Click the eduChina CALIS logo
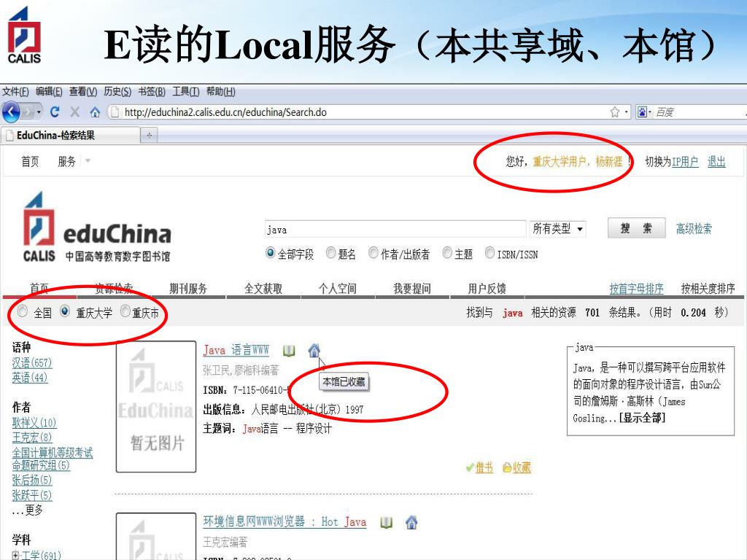 (x=97, y=227)
